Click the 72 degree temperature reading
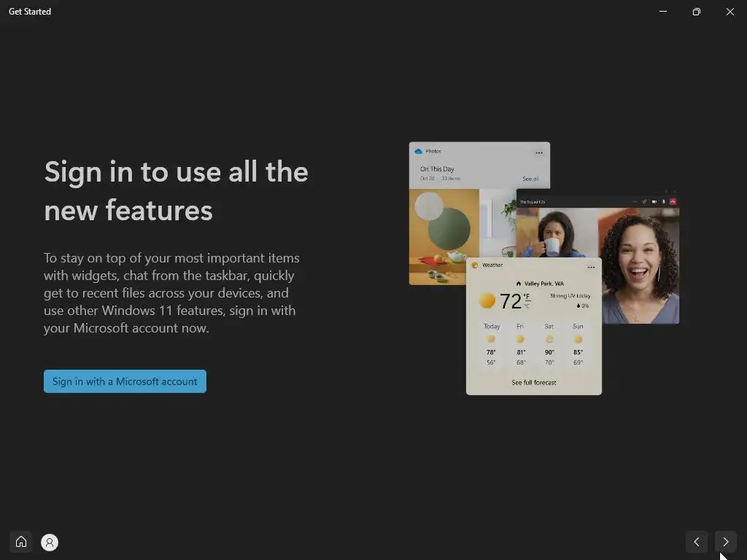Screen dimensions: 747x560 pyautogui.click(x=510, y=301)
